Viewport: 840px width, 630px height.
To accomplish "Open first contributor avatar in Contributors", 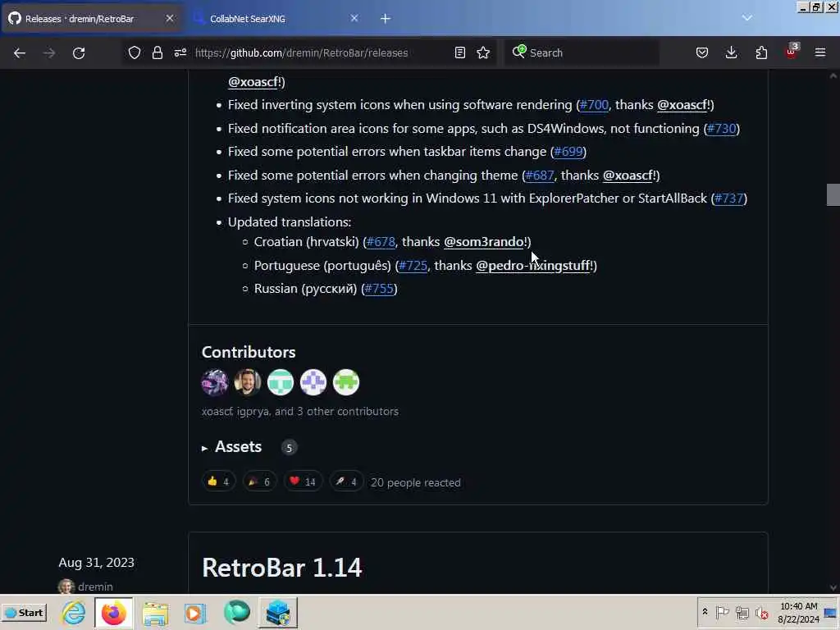I will point(215,382).
